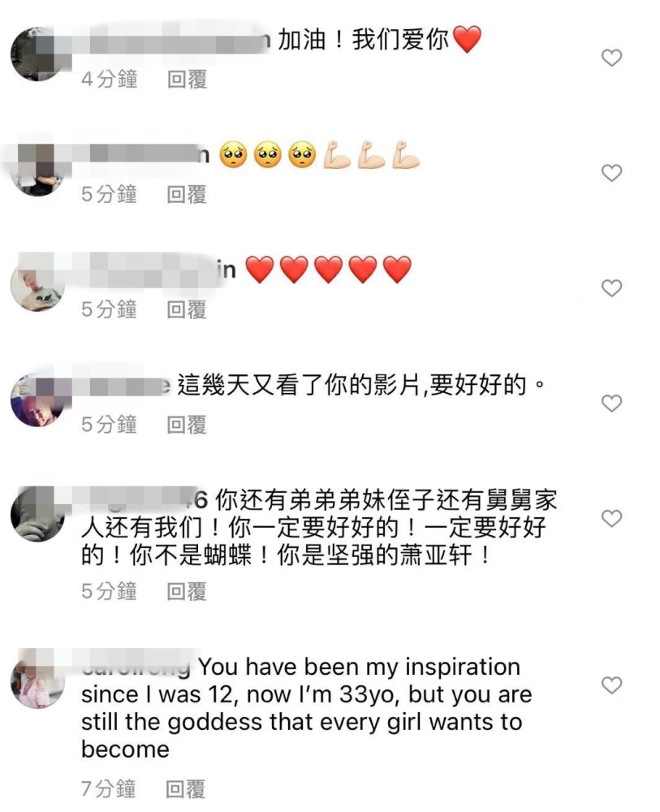Open the avatar of the English commenter

(x=38, y=681)
